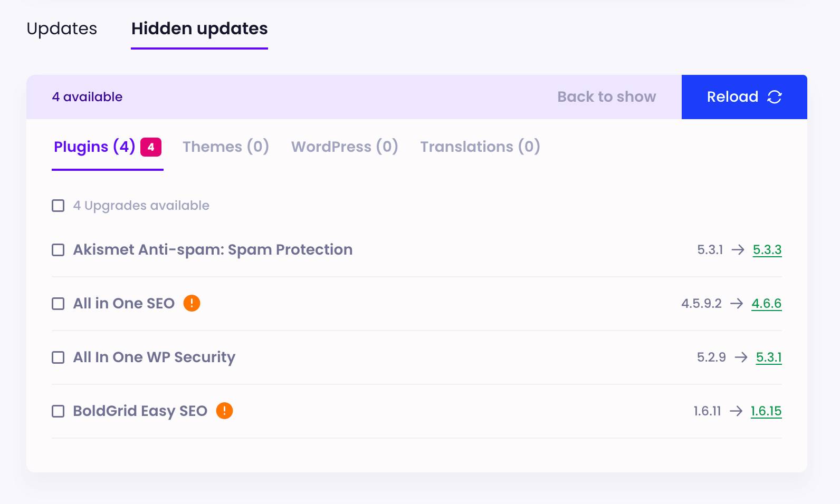Click the arrow between 4.5.9.2 and 4.6.6
This screenshot has height=504, width=840.
(x=736, y=304)
